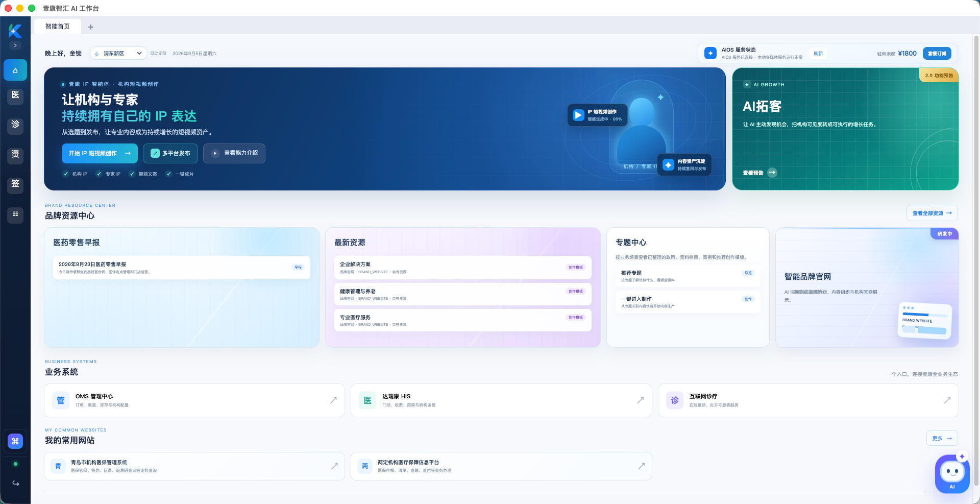Add a new tab with plus button

(x=91, y=27)
